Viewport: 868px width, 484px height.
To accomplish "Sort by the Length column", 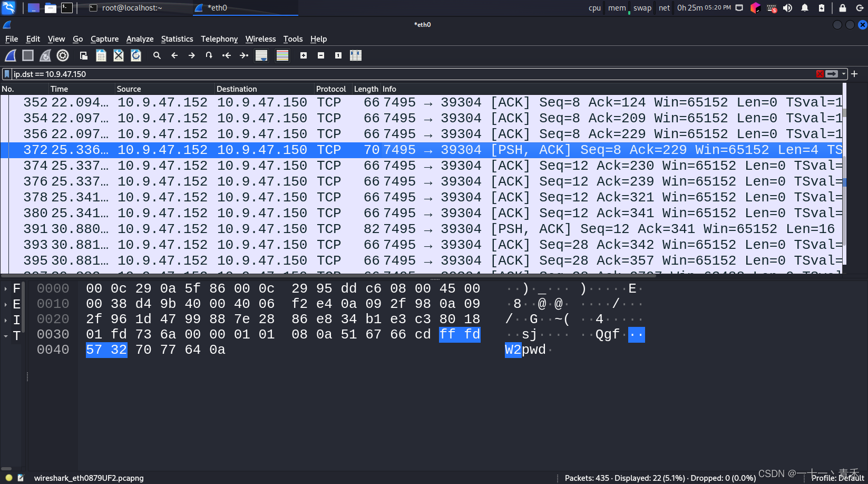I will [x=366, y=89].
